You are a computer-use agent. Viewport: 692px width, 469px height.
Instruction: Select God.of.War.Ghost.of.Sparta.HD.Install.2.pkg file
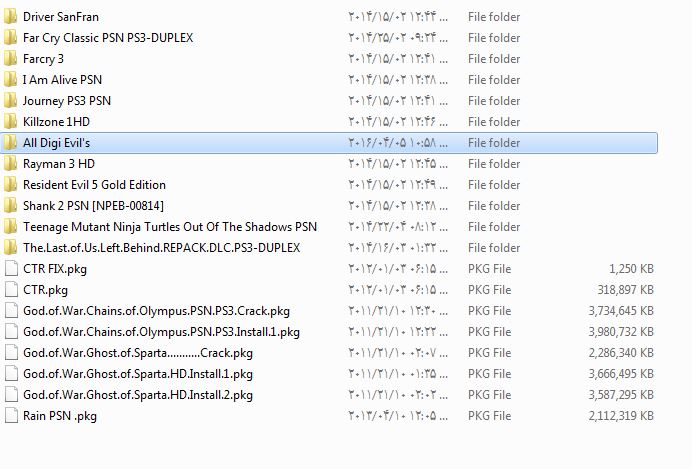pyautogui.click(x=137, y=395)
